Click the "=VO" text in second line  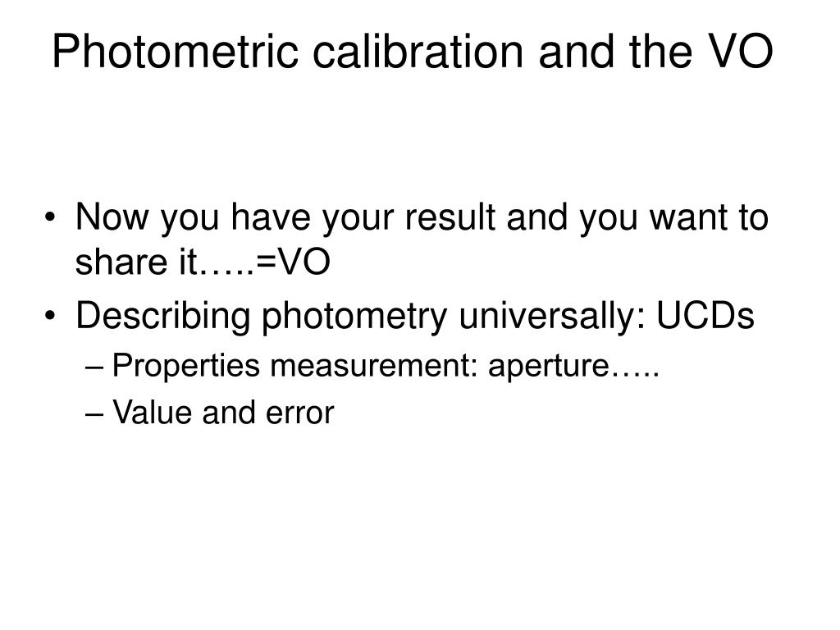click(293, 262)
